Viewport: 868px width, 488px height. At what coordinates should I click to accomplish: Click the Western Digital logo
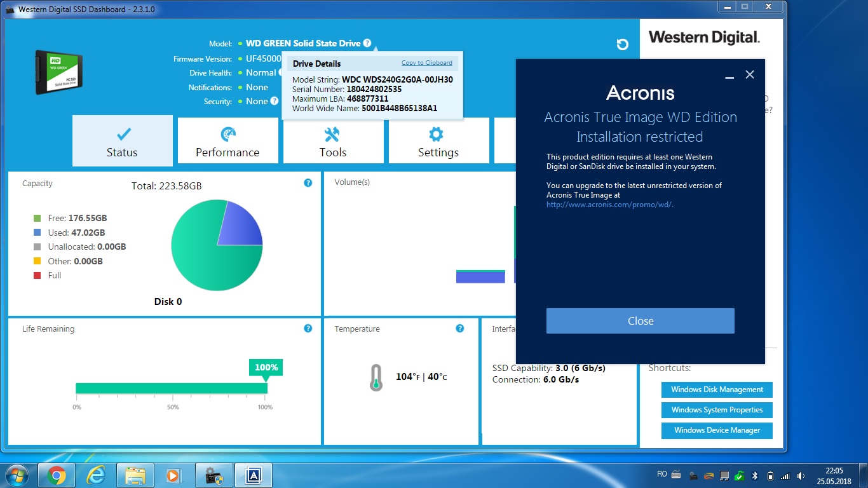704,37
